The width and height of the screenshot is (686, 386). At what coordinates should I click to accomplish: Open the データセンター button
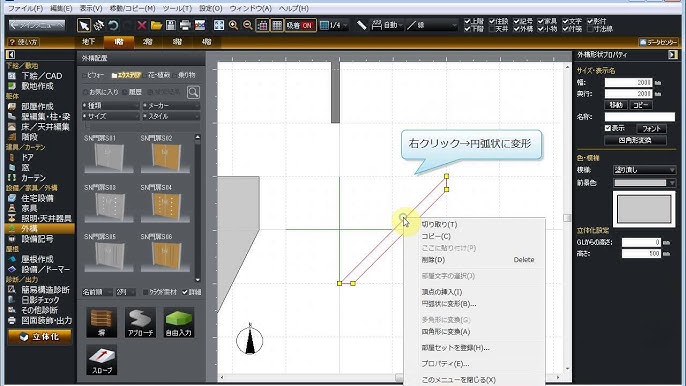click(658, 42)
